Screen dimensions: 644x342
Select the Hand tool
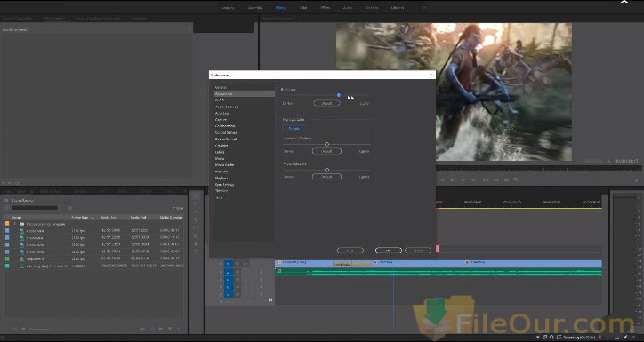tap(196, 243)
